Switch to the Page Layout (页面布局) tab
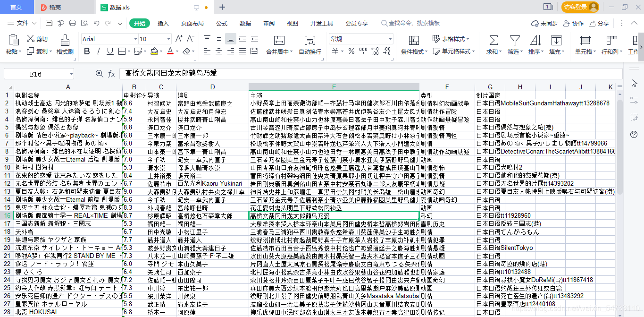 click(192, 23)
